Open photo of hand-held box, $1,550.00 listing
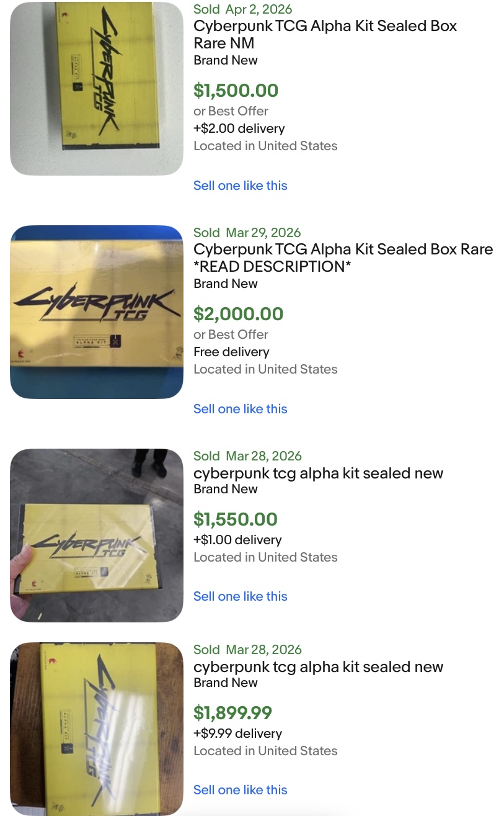 pyautogui.click(x=97, y=535)
